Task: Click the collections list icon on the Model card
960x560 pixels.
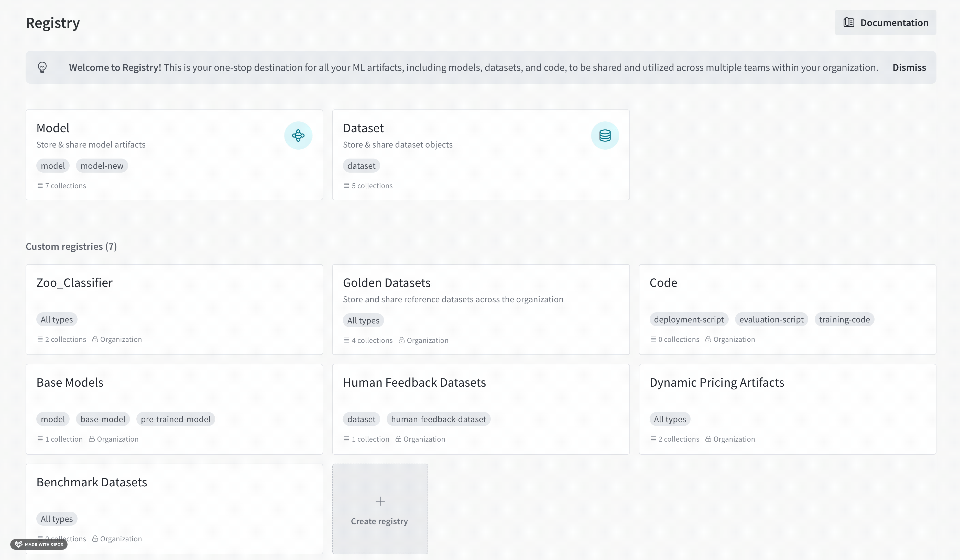Action: [x=40, y=185]
